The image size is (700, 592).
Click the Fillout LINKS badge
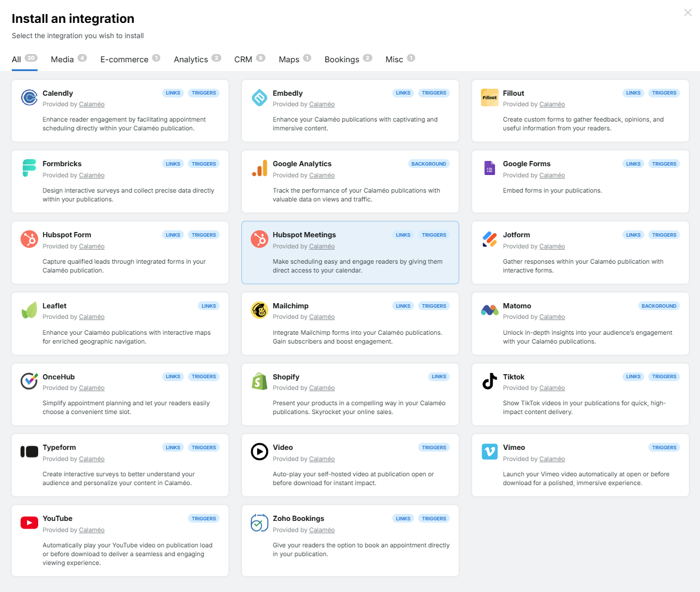click(x=633, y=93)
